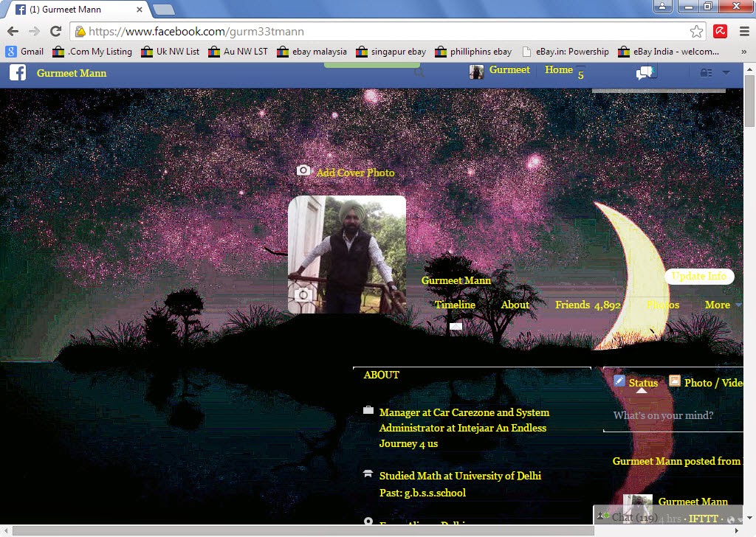Click the Gurmeet Mann name over cover

coord(456,280)
